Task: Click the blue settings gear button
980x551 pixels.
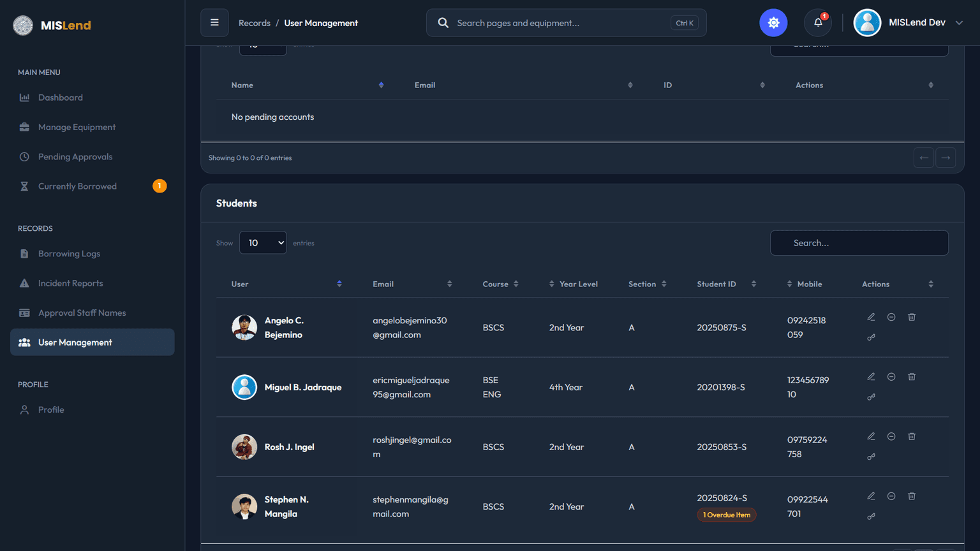Action: coord(773,23)
